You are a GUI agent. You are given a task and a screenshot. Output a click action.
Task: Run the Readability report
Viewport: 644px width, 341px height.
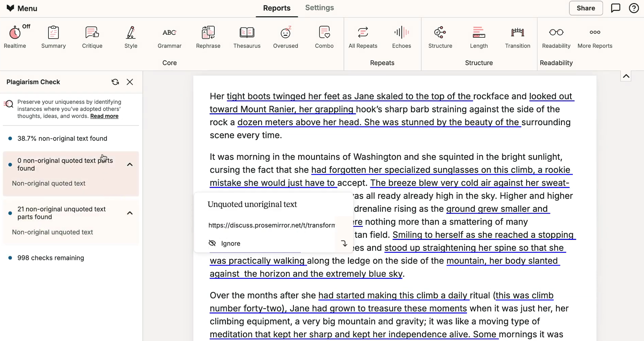pos(556,37)
